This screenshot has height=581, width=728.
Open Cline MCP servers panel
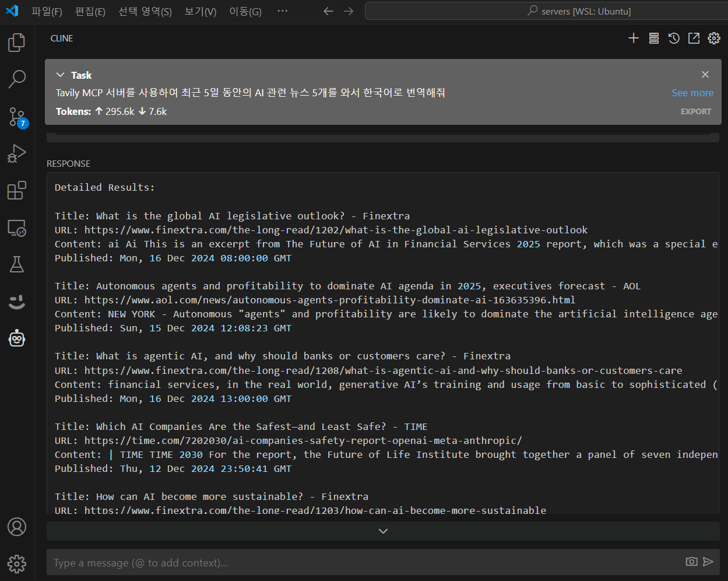pos(654,38)
